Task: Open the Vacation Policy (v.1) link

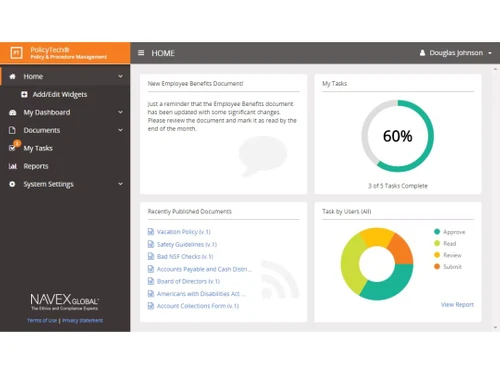Action: [x=184, y=232]
